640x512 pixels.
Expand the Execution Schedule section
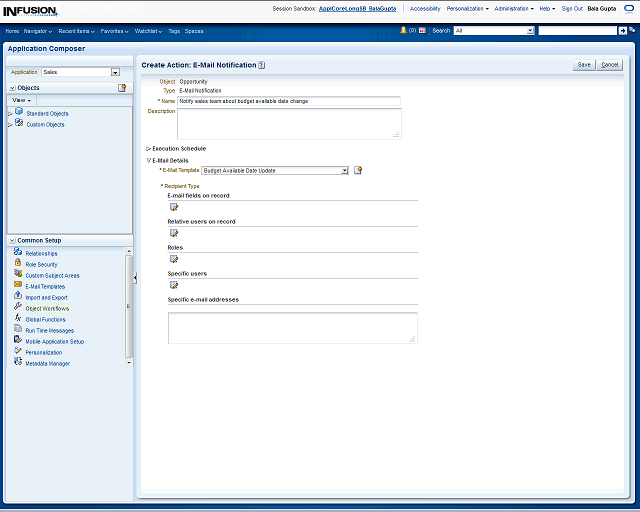click(x=149, y=148)
